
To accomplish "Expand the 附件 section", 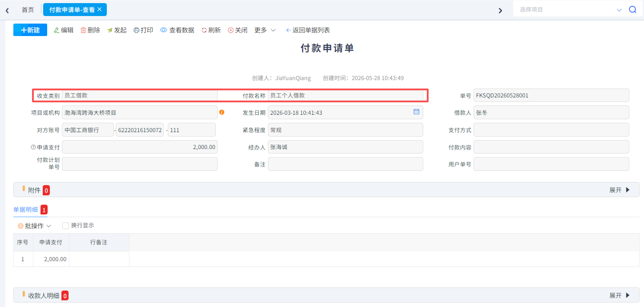I will (620, 190).
